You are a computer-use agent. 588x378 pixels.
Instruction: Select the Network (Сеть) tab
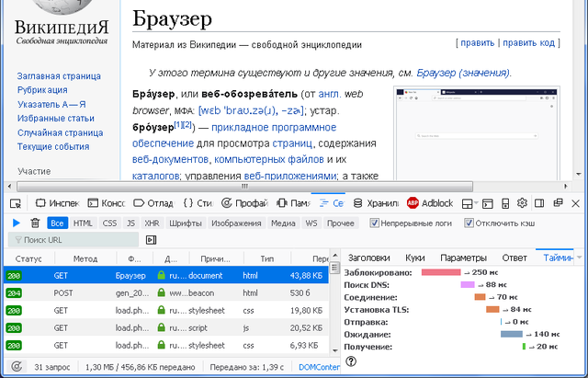tap(331, 203)
